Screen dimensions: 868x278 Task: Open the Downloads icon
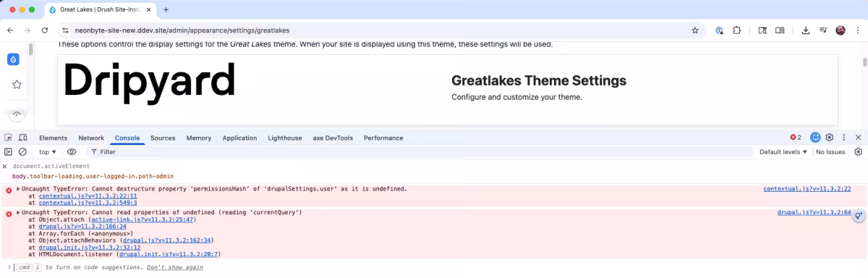806,30
